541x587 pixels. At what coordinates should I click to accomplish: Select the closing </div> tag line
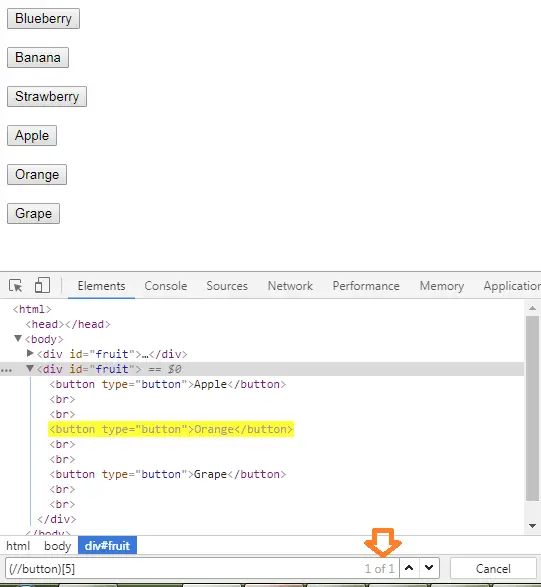coord(57,519)
